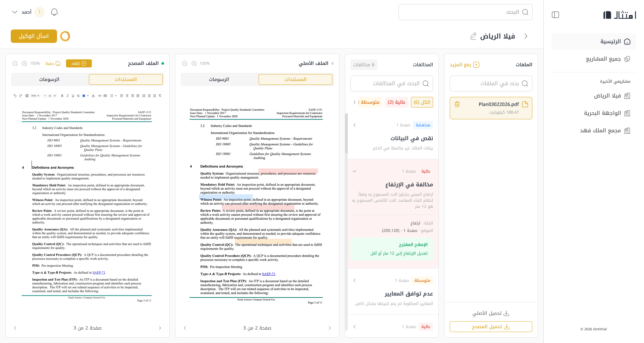Viewport: 644px width, 343px height.
Task: Click the اسأل الوكيل button
Action: pyautogui.click(x=34, y=36)
